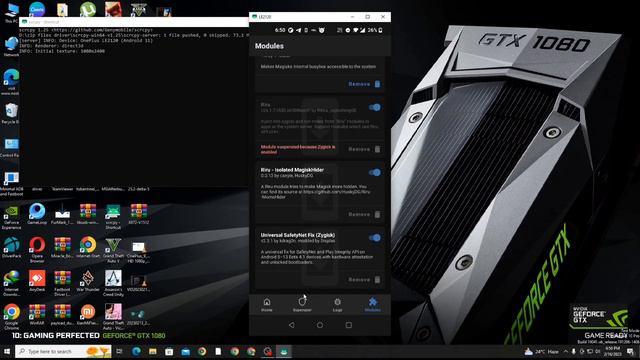
Task: Open War Thunder desktop shortcut
Action: (88, 281)
